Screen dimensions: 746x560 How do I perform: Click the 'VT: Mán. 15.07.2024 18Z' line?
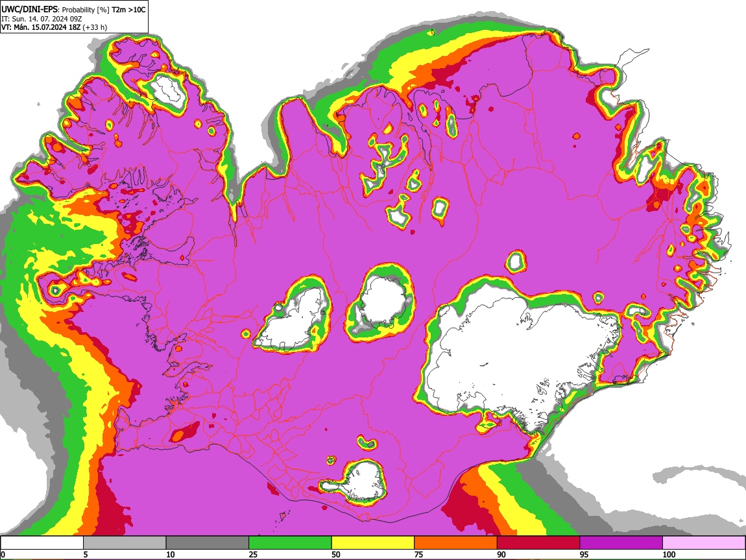[x=42, y=28]
